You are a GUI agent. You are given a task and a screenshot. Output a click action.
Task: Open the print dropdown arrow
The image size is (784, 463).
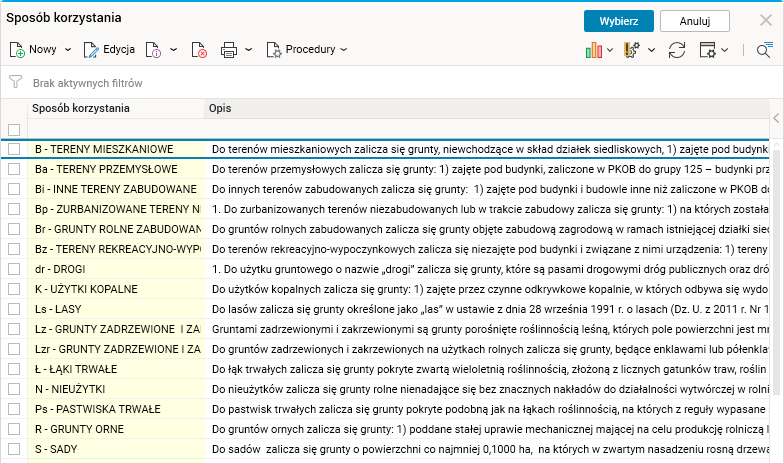[x=248, y=50]
